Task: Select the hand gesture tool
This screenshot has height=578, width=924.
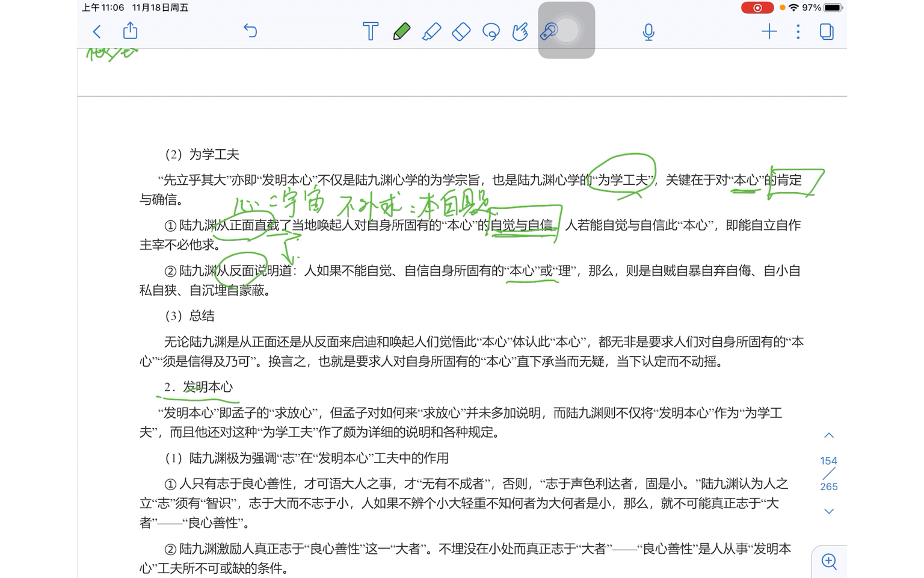Action: pos(520,31)
